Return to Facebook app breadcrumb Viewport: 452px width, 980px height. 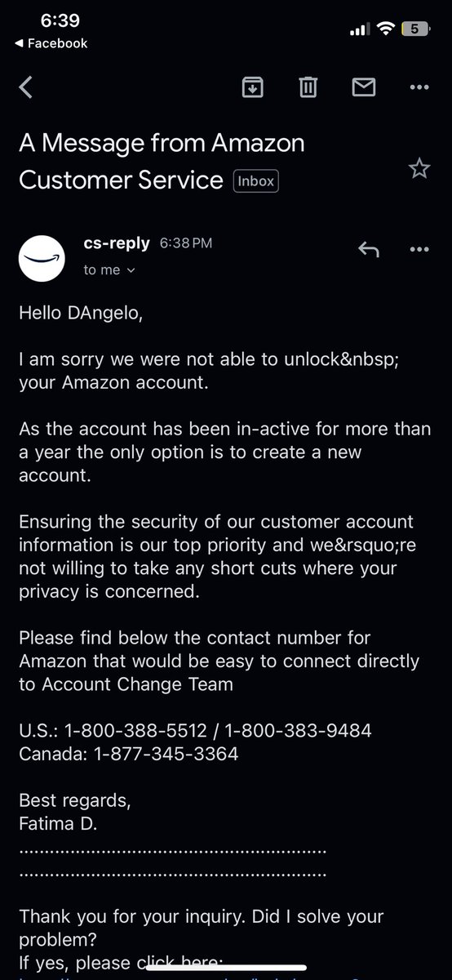pyautogui.click(x=57, y=43)
